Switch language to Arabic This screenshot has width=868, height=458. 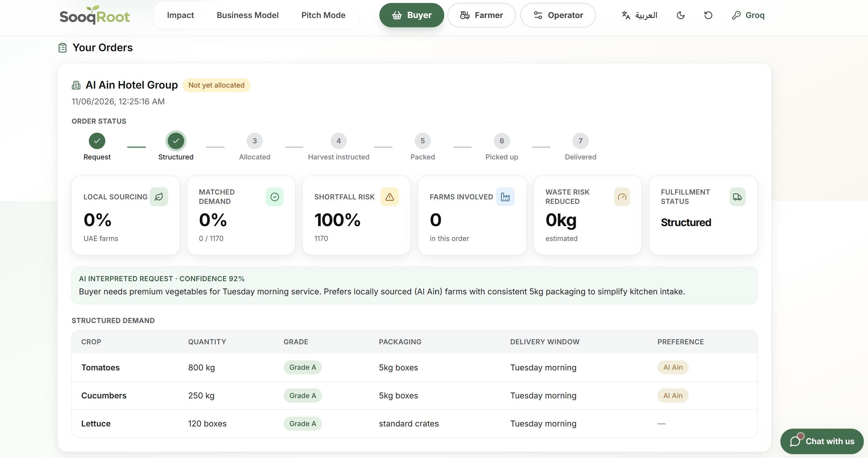click(x=639, y=15)
